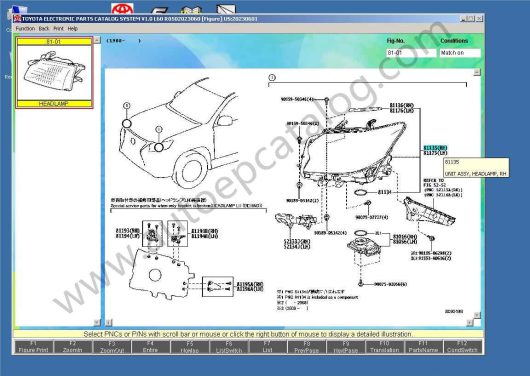This screenshot has width=530, height=376.
Task: Click the diagram scroll-up arrow
Action: [477, 72]
